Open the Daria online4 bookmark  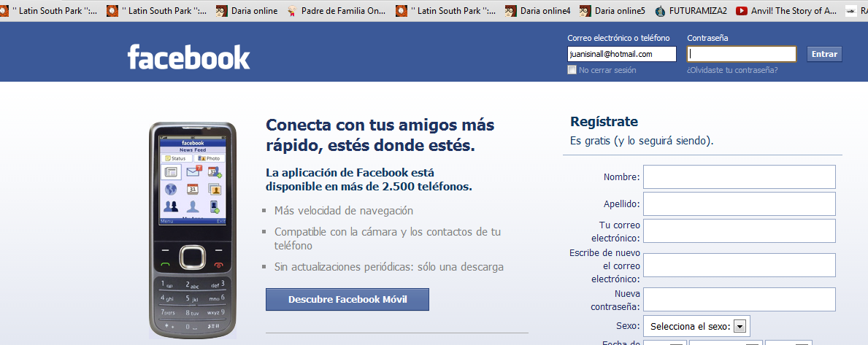[538, 10]
